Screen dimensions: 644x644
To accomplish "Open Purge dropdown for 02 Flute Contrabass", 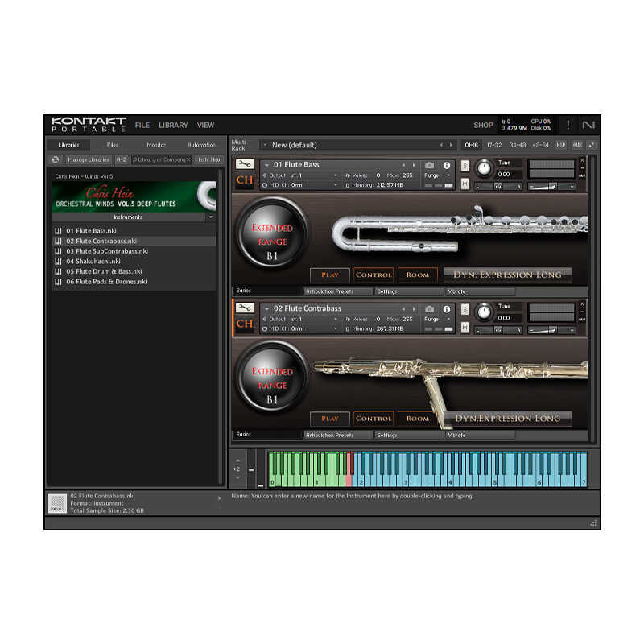I will pyautogui.click(x=448, y=319).
